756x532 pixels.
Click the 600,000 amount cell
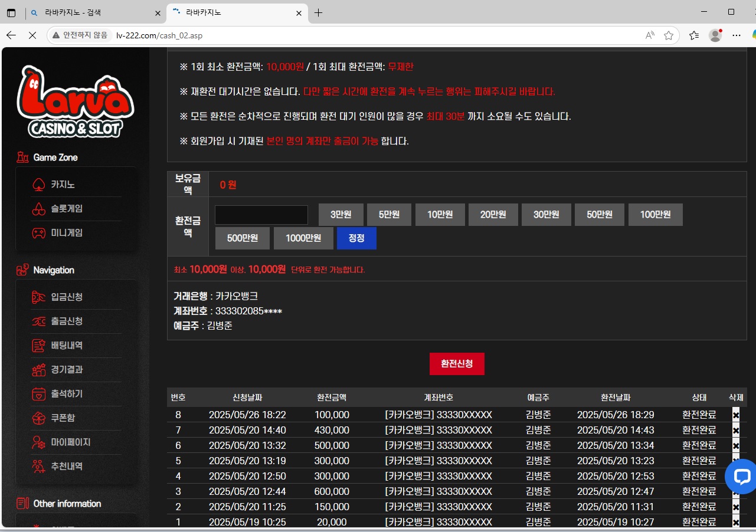click(332, 492)
